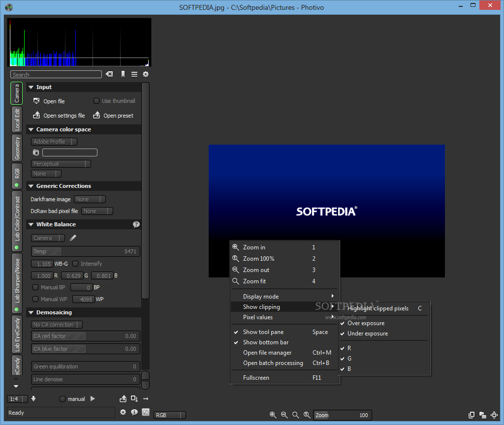Switch to the Geometry tab
The height and width of the screenshot is (425, 504).
coord(17,148)
